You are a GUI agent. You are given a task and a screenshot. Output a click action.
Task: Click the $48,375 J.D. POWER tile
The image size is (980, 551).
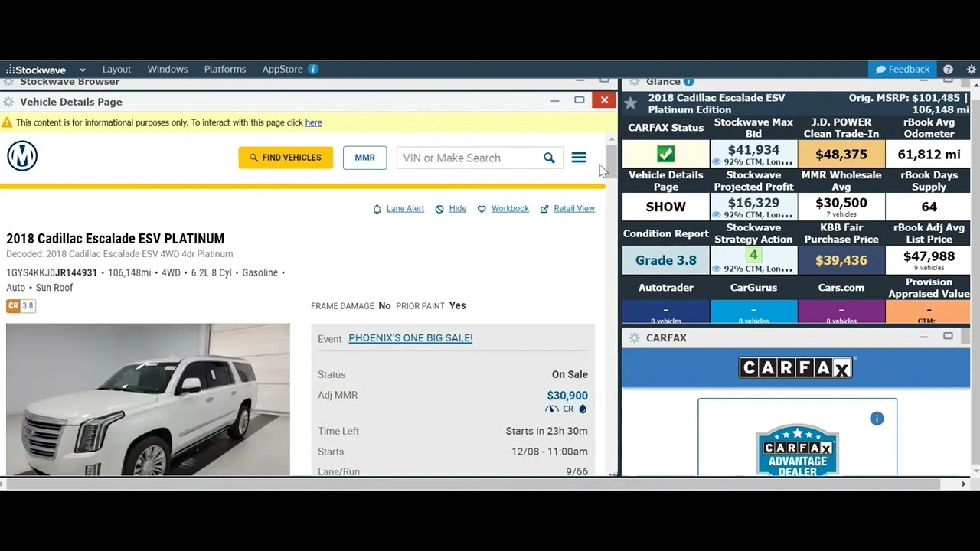pos(841,154)
